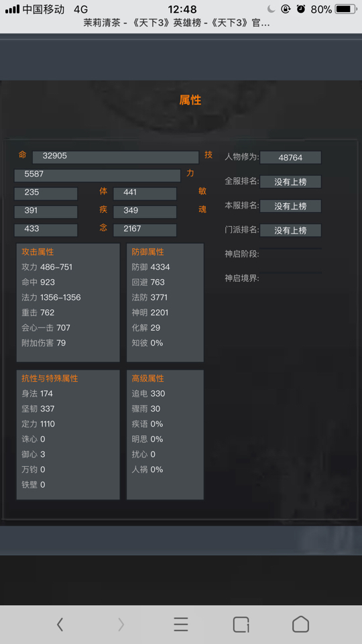Click the 5587 skill bar
Image resolution: width=362 pixels, height=644 pixels.
coord(97,175)
